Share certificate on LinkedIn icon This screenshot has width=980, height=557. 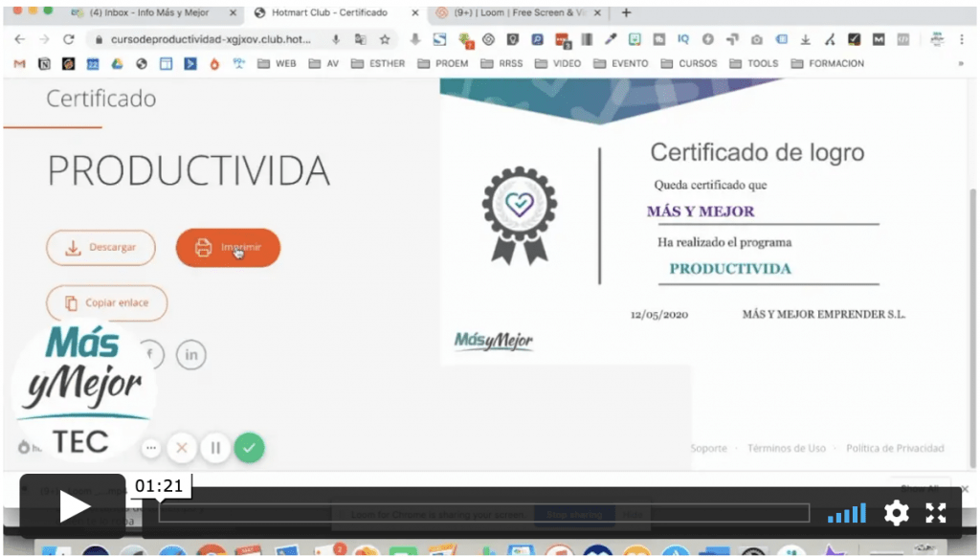point(191,354)
